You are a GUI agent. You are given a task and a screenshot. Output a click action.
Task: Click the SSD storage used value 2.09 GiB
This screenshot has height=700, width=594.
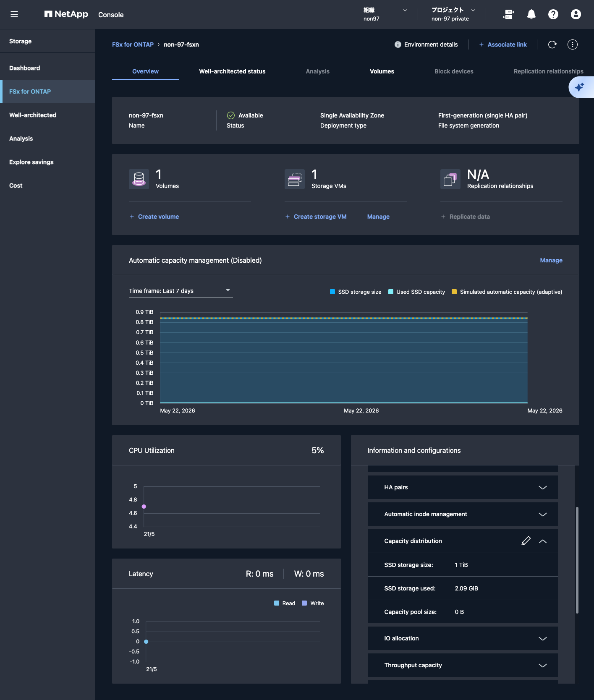click(466, 588)
